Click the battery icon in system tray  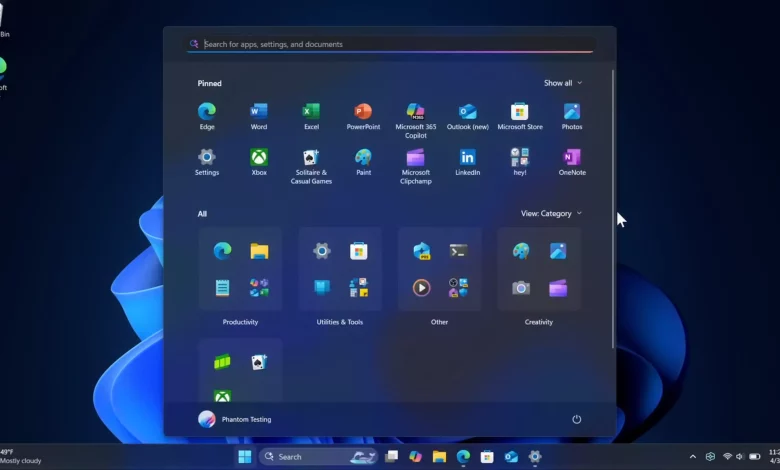(x=755, y=456)
